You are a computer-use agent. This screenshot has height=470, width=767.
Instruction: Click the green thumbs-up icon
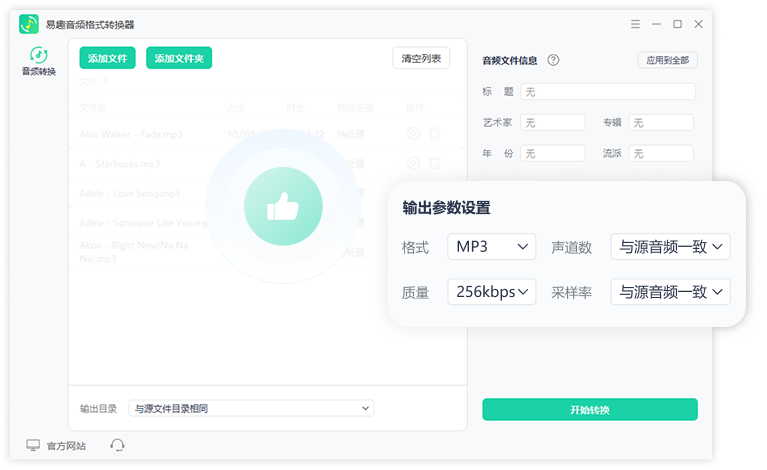click(283, 207)
